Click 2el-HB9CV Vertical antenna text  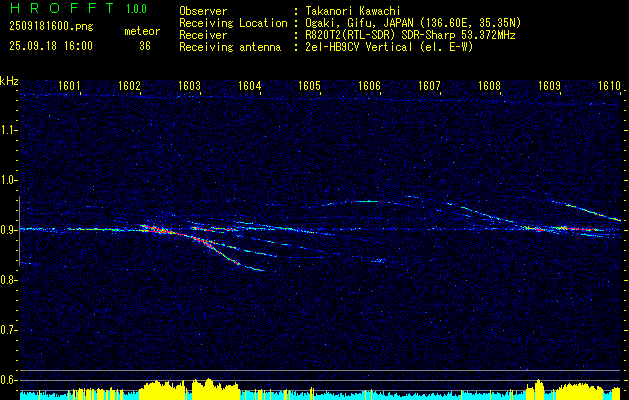[389, 47]
